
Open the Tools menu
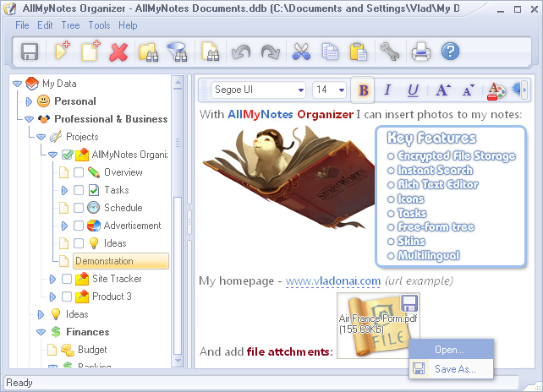pyautogui.click(x=99, y=25)
